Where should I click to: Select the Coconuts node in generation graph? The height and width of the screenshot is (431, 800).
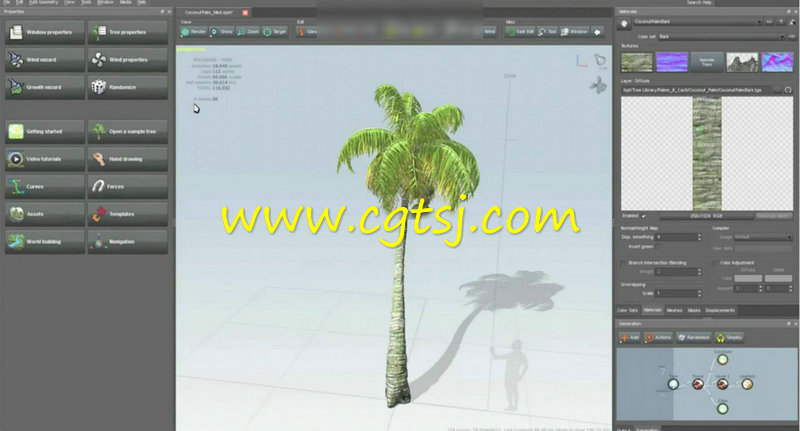[722, 360]
